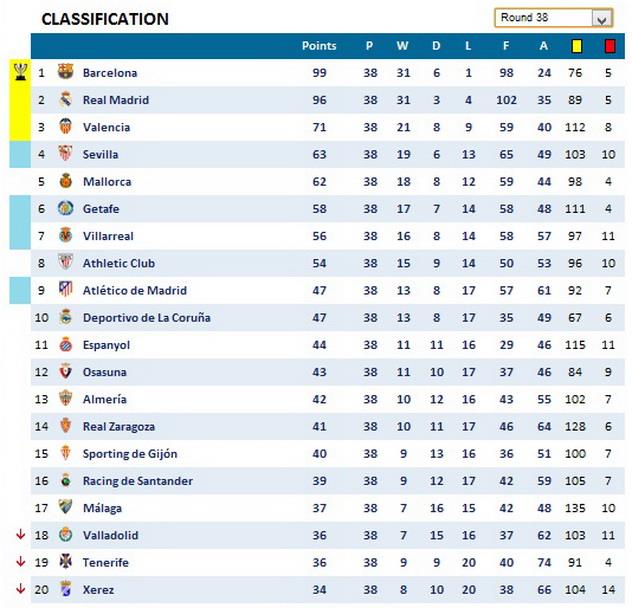
Task: Click the Athletic Club crest icon
Action: click(66, 263)
